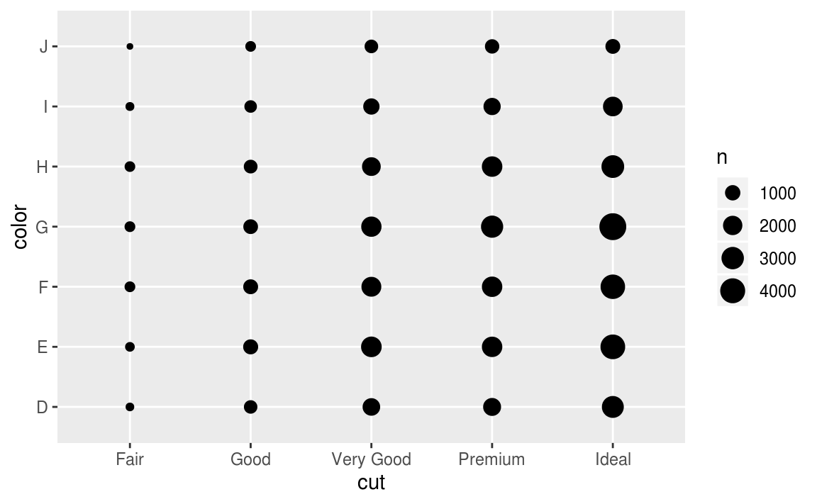The width and height of the screenshot is (817, 504).
Task: Click the Ideal axis label
Action: pos(613,459)
